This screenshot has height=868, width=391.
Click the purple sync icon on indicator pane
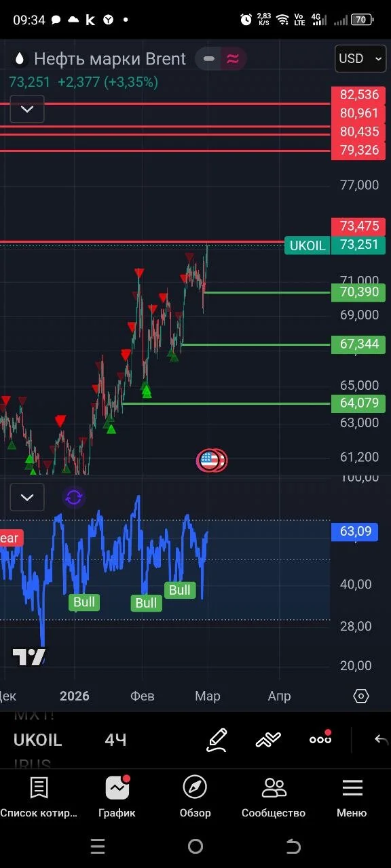pyautogui.click(x=74, y=498)
